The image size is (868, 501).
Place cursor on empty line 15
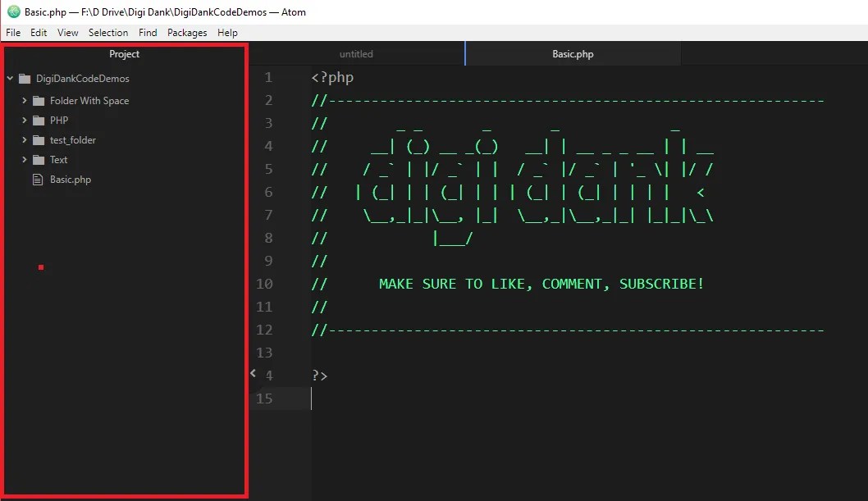(492, 399)
